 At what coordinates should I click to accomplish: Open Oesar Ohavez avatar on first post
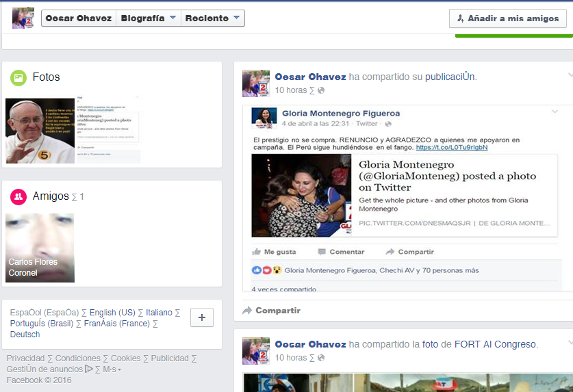coord(256,83)
